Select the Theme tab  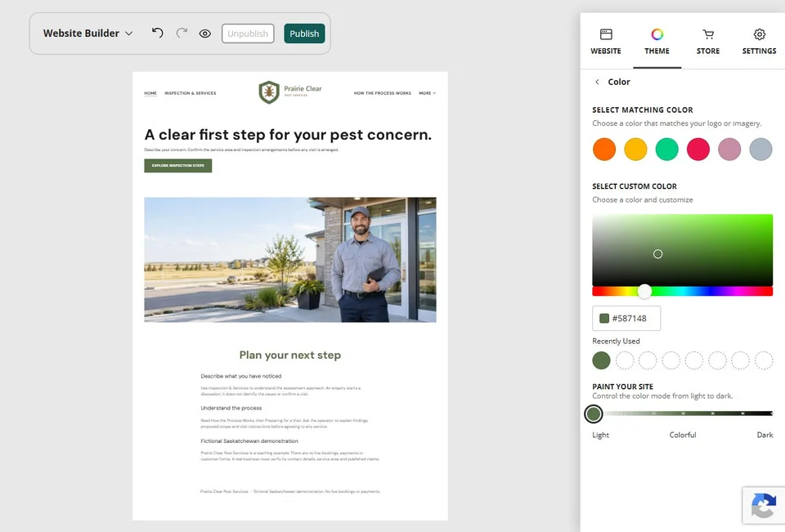coord(657,42)
